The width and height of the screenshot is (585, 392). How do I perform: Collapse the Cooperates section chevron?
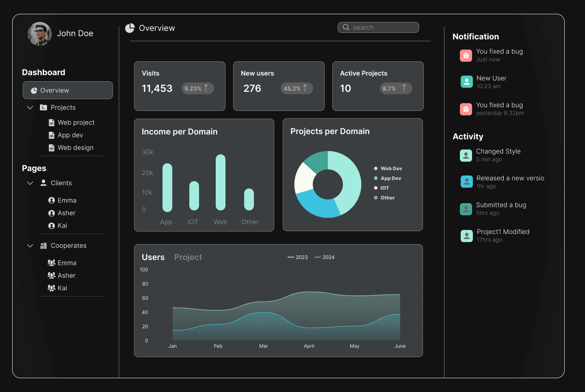30,245
